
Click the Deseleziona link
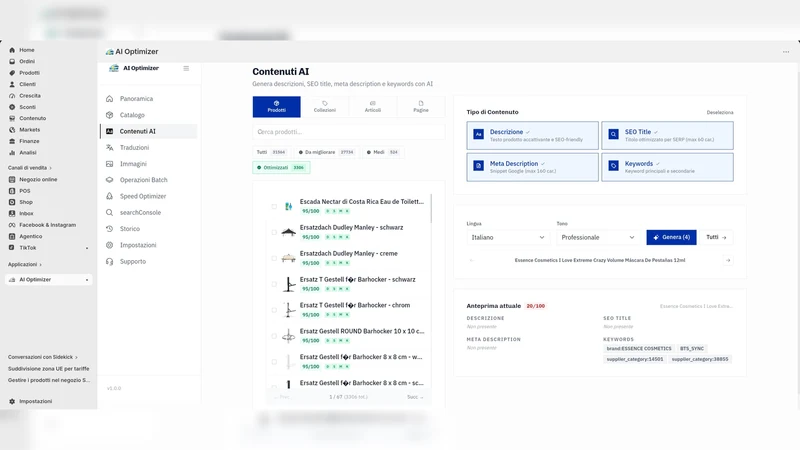tap(720, 112)
